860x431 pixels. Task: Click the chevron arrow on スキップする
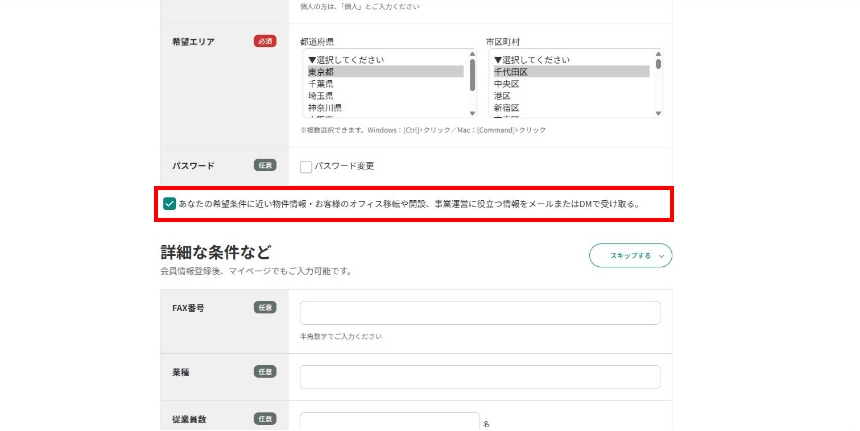pyautogui.click(x=661, y=256)
